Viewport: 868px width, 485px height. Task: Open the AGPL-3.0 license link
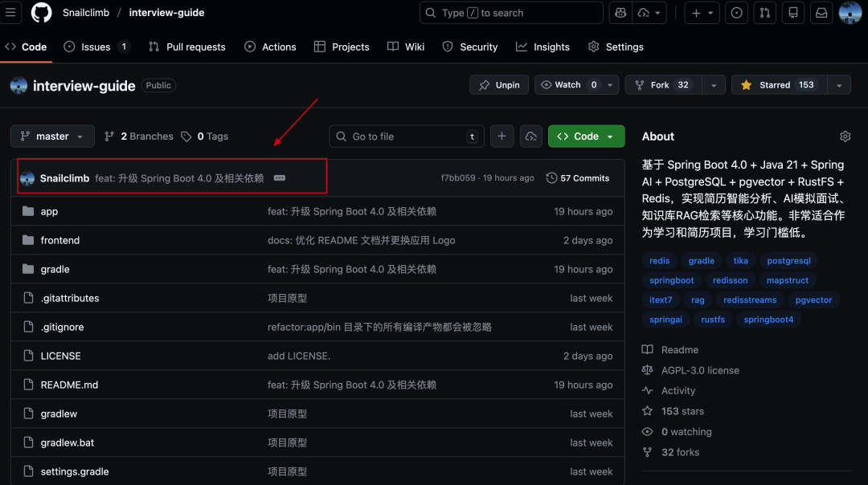click(700, 370)
